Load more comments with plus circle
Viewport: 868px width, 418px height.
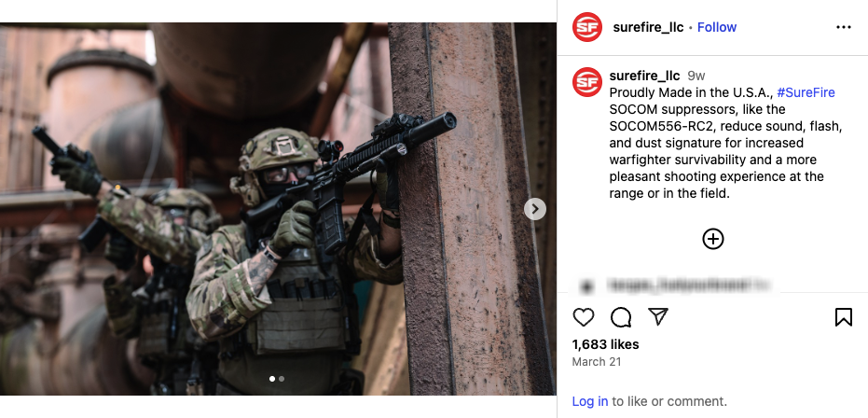713,239
